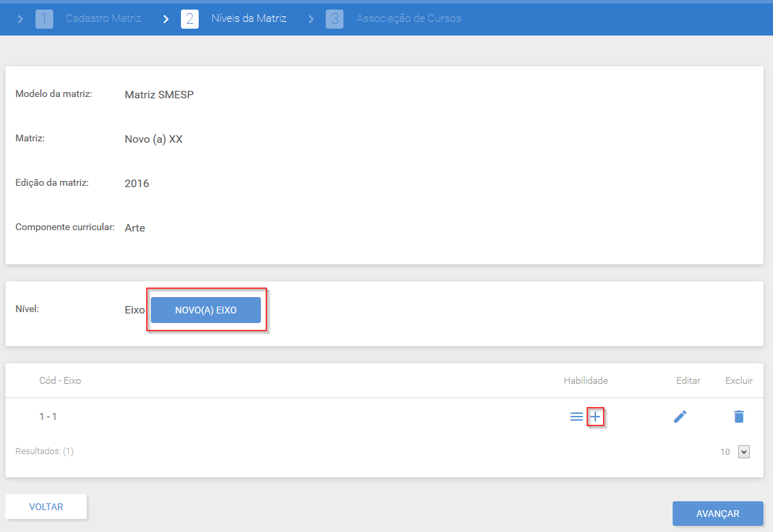The image size is (773, 532).
Task: Click the pencil edit icon for row 1 - 1
Action: [x=680, y=417]
